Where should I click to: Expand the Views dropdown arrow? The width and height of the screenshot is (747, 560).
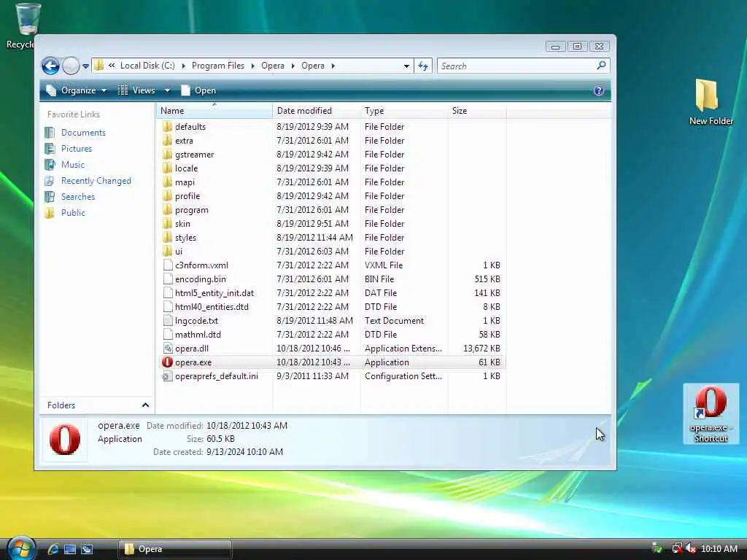click(x=167, y=90)
